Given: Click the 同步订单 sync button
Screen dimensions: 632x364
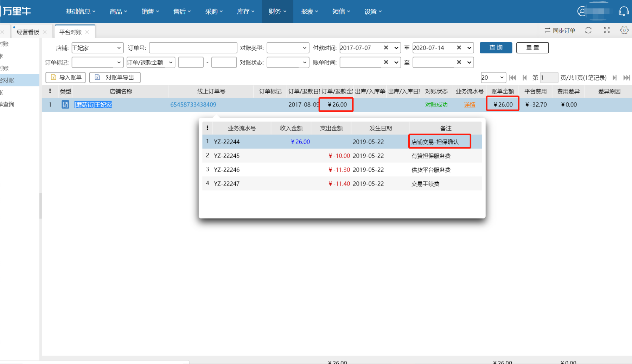Looking at the screenshot, I should coord(560,31).
